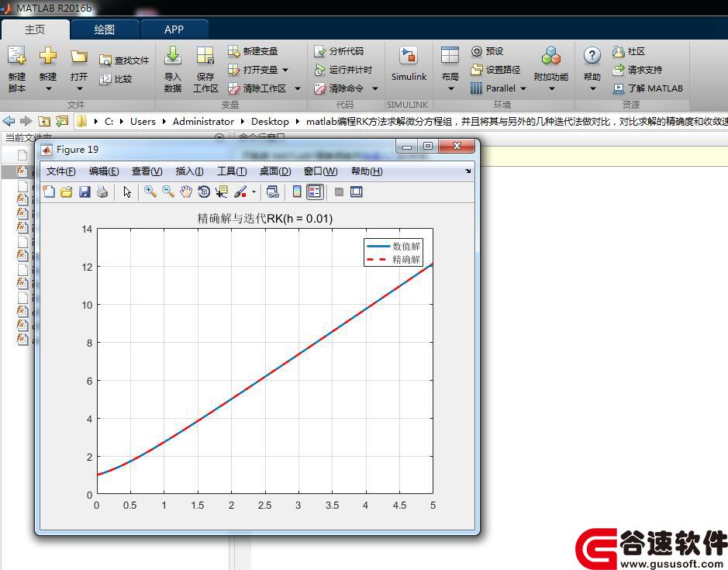This screenshot has width=728, height=570.
Task: Click the New Script (新建脚本) icon
Action: (17, 56)
